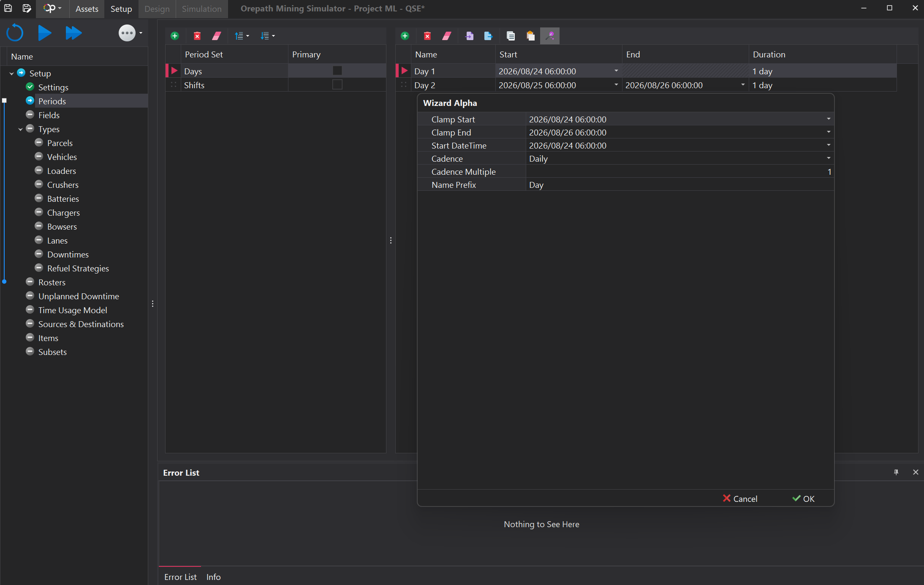Open Start DateTime dropdown in wizard
This screenshot has height=585, width=924.
(x=829, y=145)
